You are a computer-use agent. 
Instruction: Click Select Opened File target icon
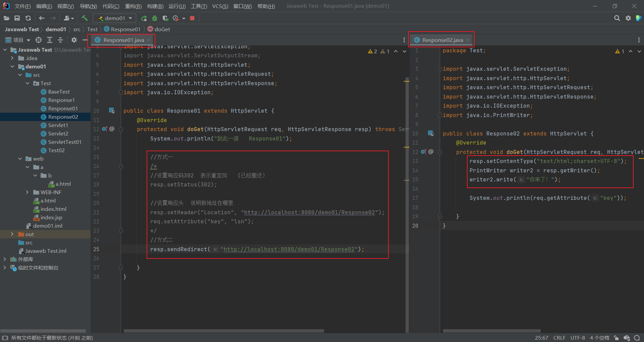[x=39, y=40]
